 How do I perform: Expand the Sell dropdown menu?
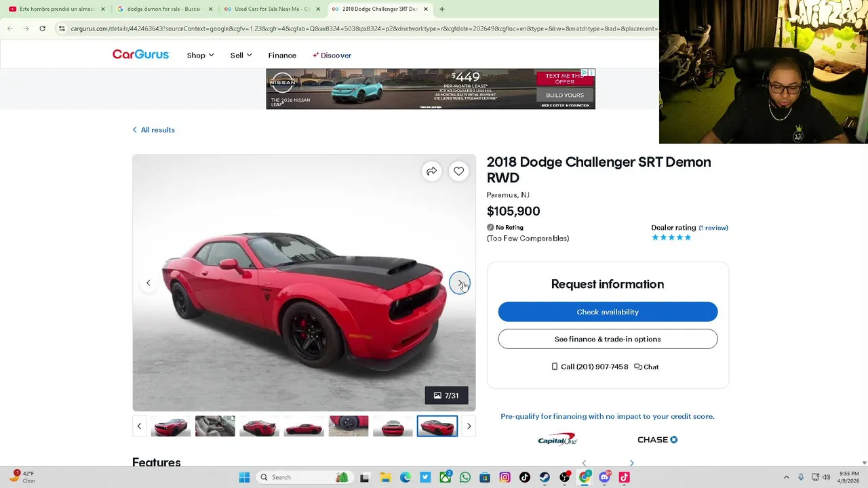pyautogui.click(x=241, y=55)
